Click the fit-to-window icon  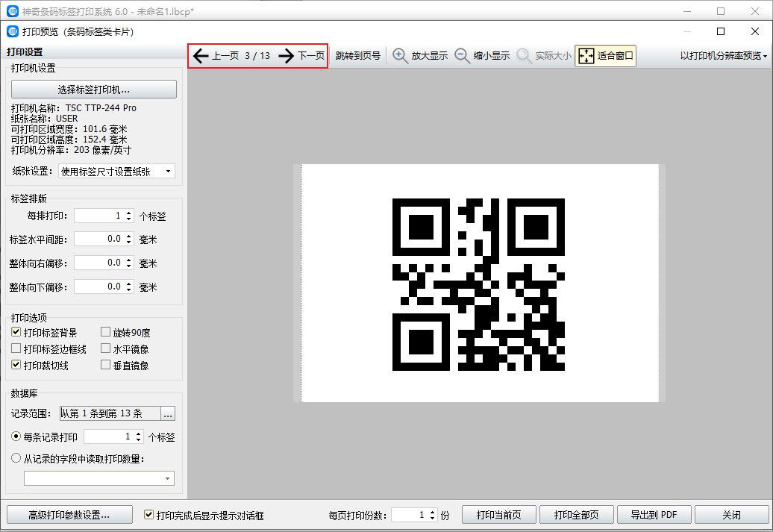tap(586, 56)
